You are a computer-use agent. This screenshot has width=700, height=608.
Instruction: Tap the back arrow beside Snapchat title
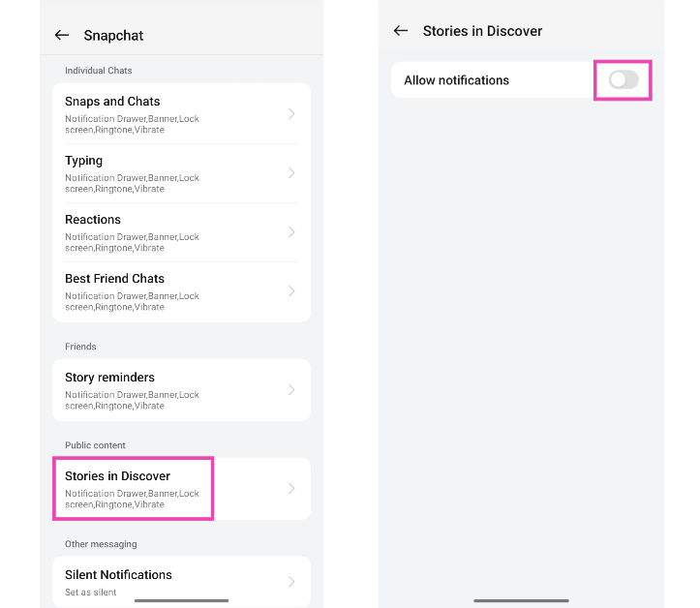click(62, 35)
